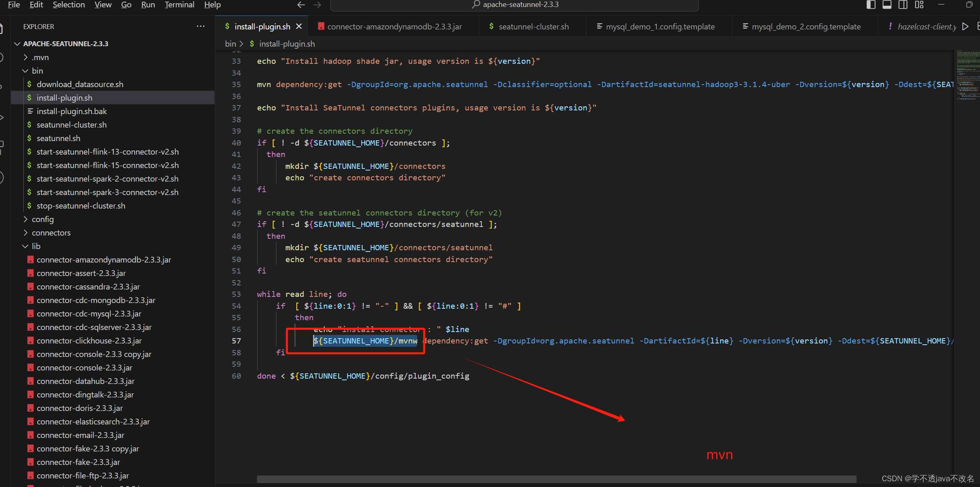Image resolution: width=980 pixels, height=487 pixels.
Task: Open Customize Layout icon
Action: click(919, 5)
